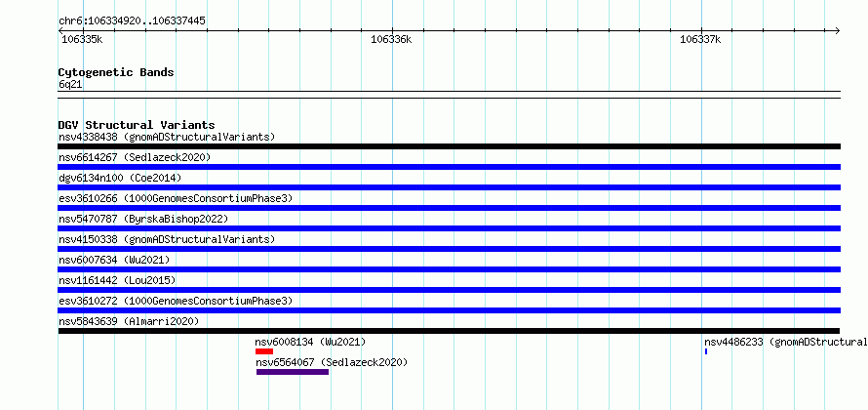Click the blue bar for nsv1161442

tap(449, 290)
